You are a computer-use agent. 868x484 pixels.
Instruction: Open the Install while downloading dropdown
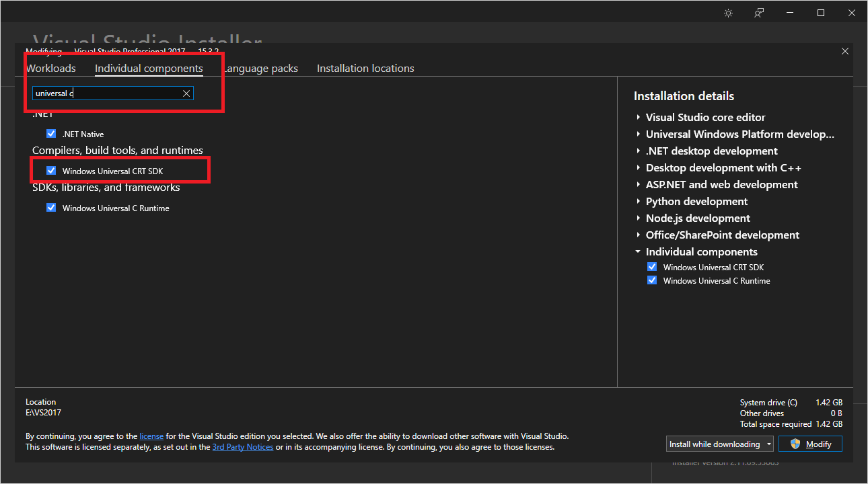768,443
